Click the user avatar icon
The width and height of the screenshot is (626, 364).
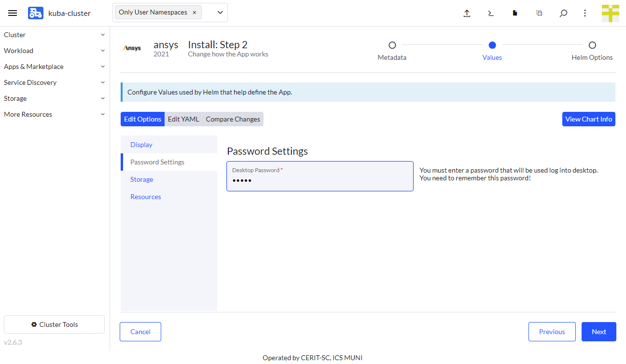[611, 13]
